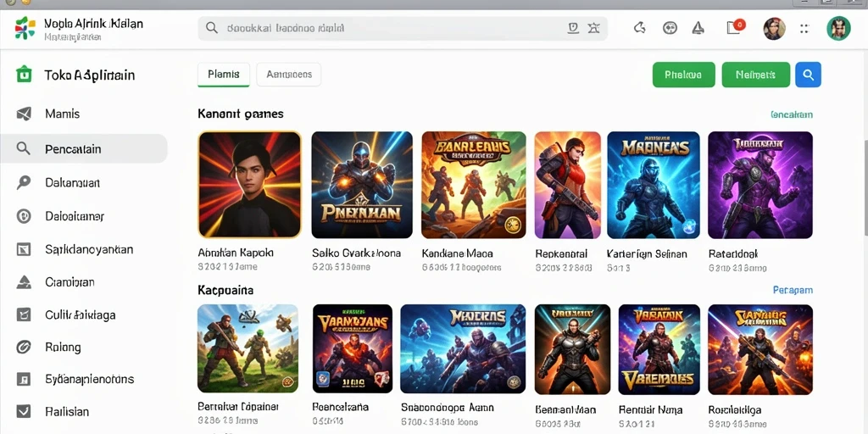Viewport: 868px width, 434px height.
Task: Click the Ralisian checkmark icon
Action: pyautogui.click(x=23, y=411)
